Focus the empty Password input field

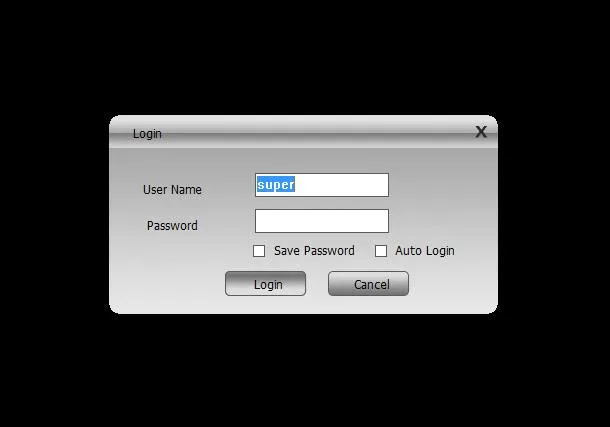click(x=322, y=221)
